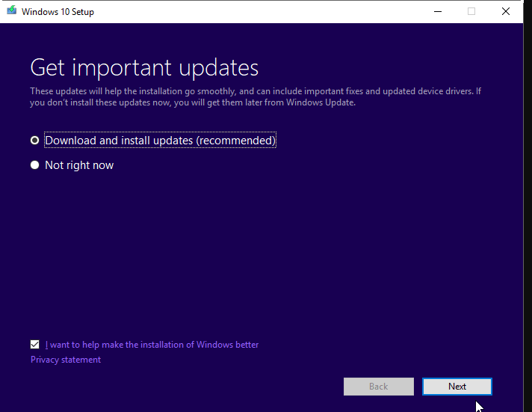Click the Windows 10 Setup title text
This screenshot has height=412, width=532.
(58, 12)
